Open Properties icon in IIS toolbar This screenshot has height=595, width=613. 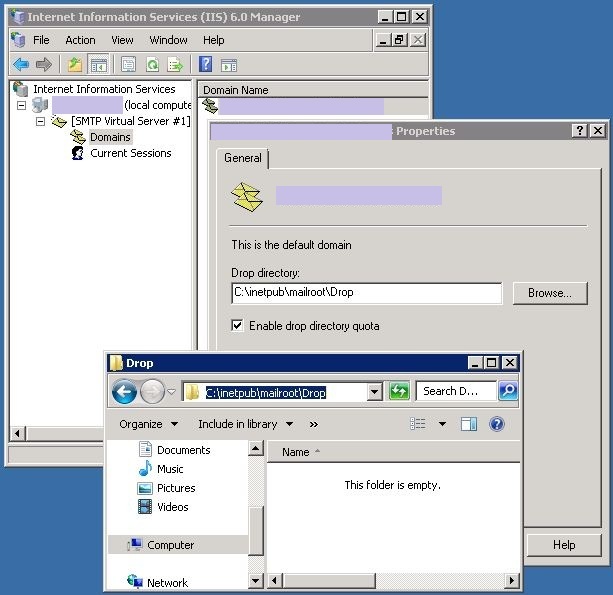[x=128, y=65]
